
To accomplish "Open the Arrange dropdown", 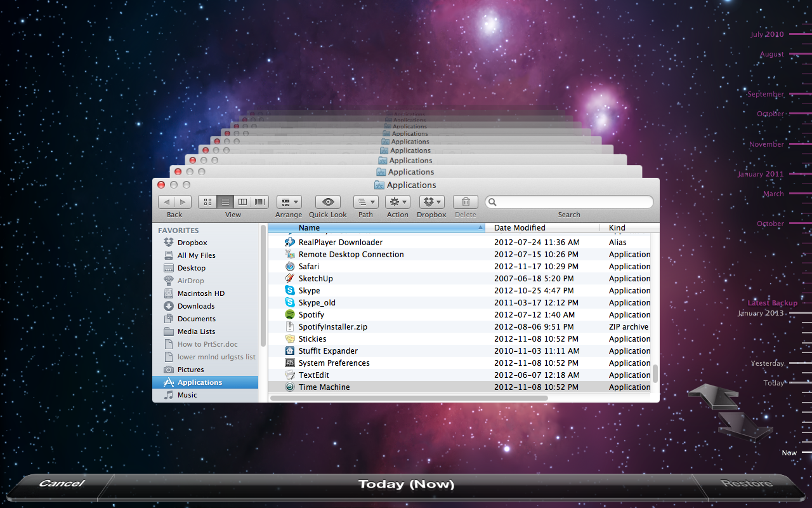I will coord(289,202).
